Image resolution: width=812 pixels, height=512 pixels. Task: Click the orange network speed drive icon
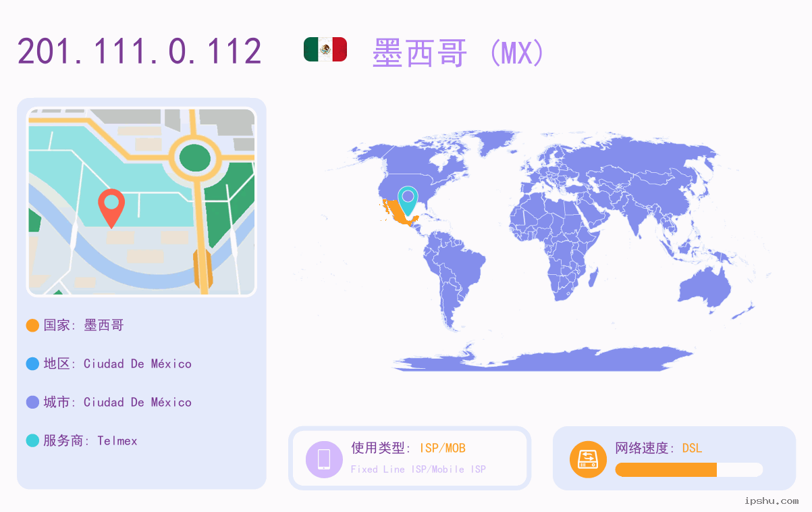point(588,459)
